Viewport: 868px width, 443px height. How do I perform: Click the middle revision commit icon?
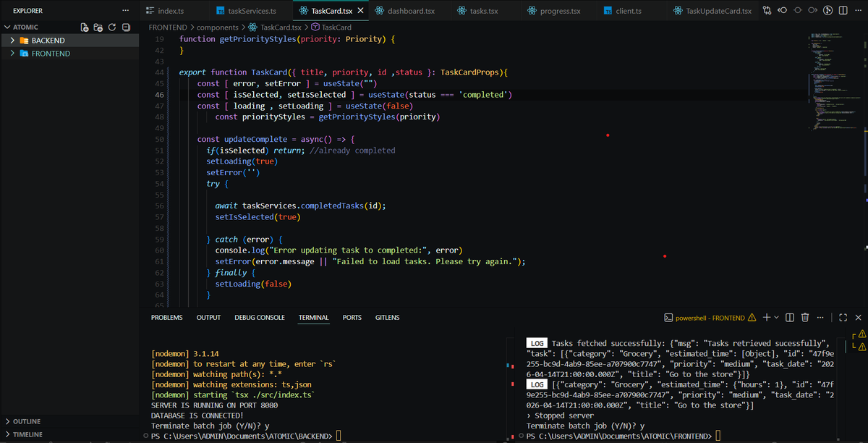(x=798, y=11)
